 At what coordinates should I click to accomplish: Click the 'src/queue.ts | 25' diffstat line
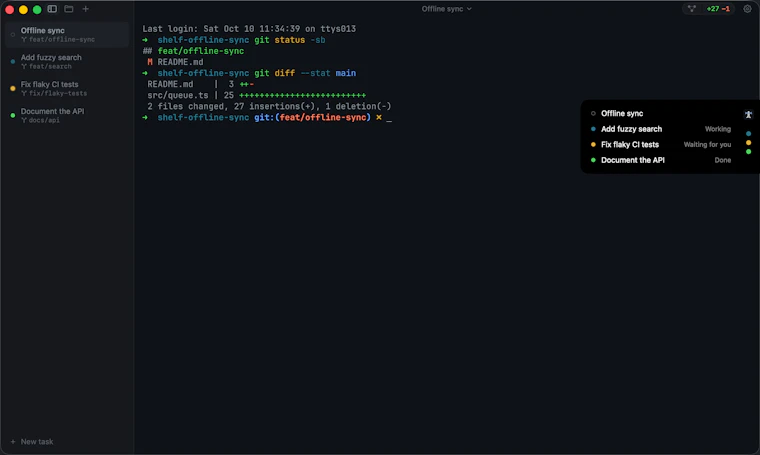[256, 95]
